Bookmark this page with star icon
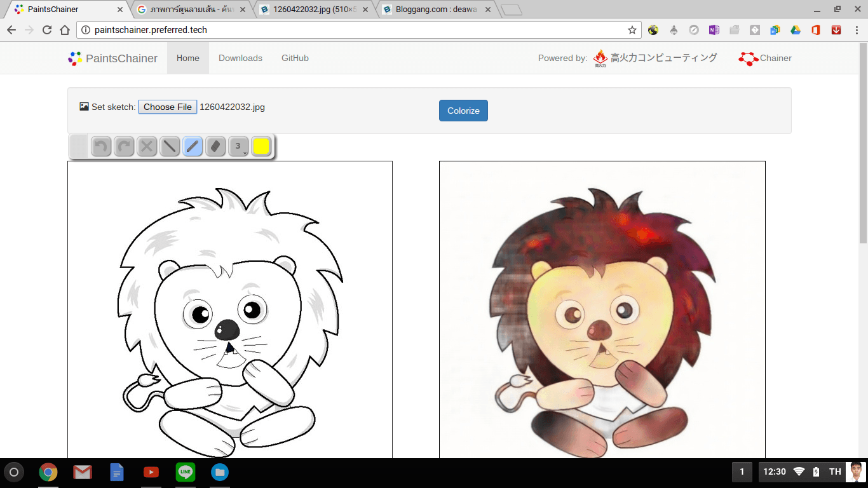Image resolution: width=868 pixels, height=488 pixels. click(632, 30)
